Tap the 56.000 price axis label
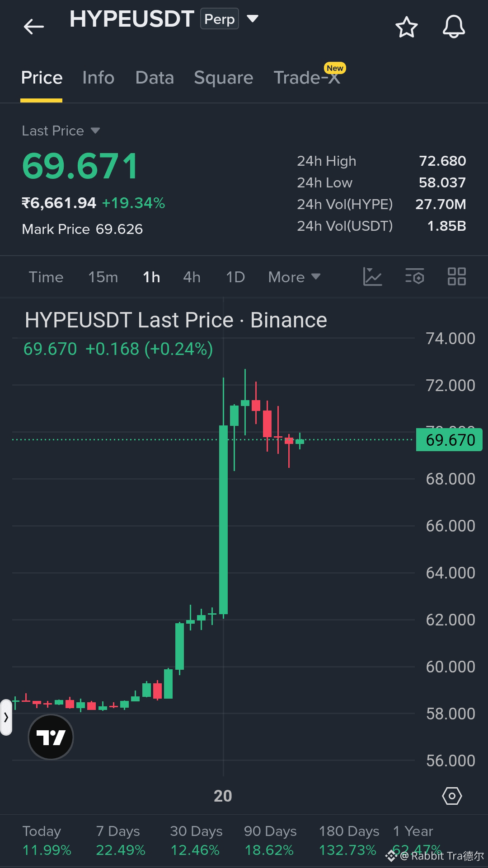 click(x=450, y=761)
